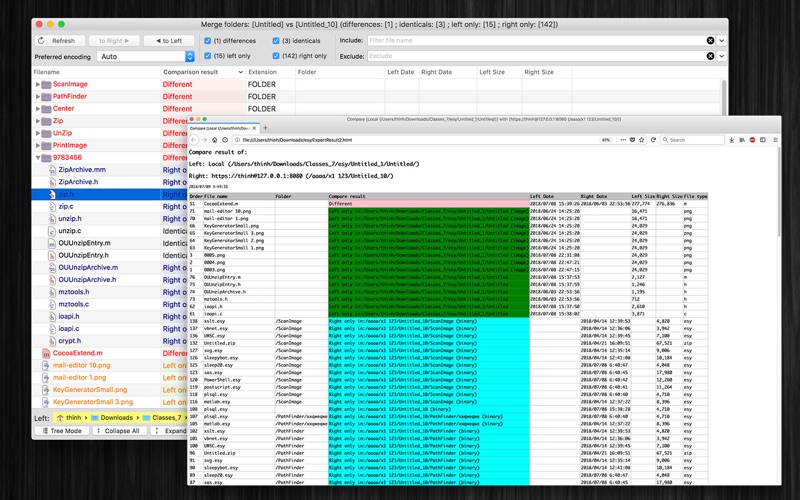This screenshot has height=500, width=800.
Task: Open the Exclude filter history dropdown arrow
Action: [x=721, y=56]
